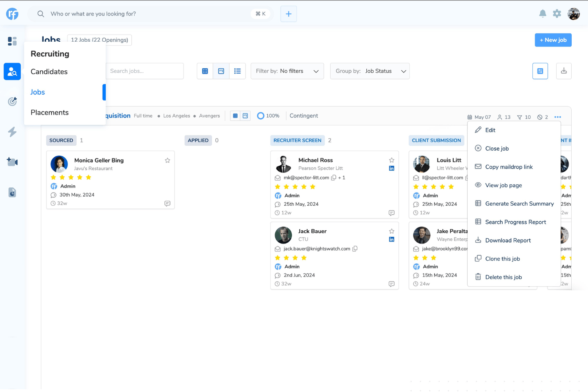The height and width of the screenshot is (392, 588).
Task: Open Monica Geller Bing's candidate name
Action: coord(99,160)
